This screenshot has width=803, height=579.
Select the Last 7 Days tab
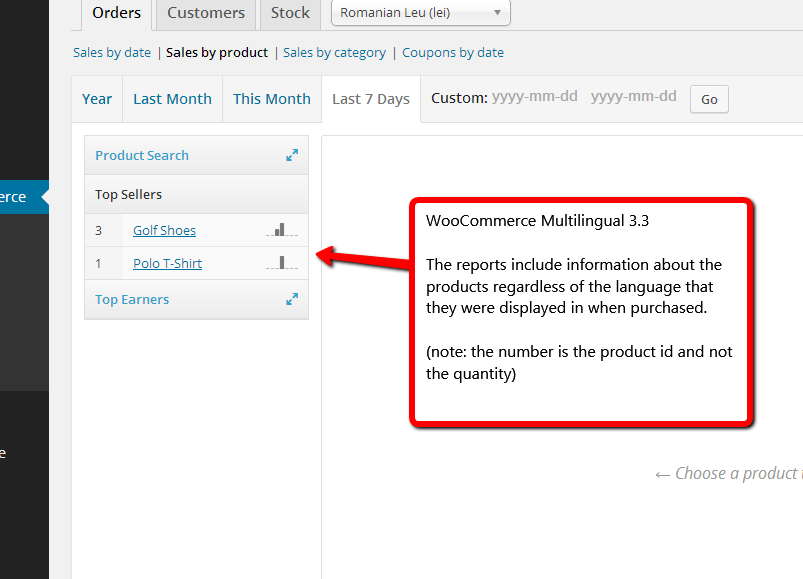(x=371, y=99)
